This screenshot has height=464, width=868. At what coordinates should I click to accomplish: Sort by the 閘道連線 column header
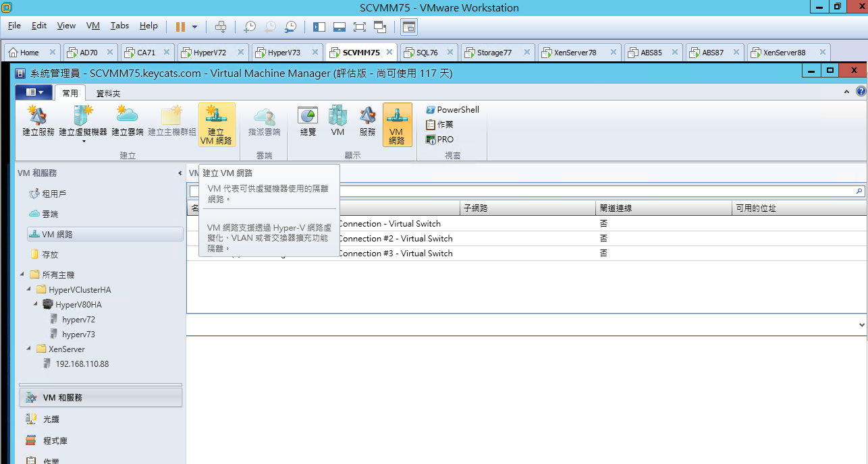coord(664,208)
